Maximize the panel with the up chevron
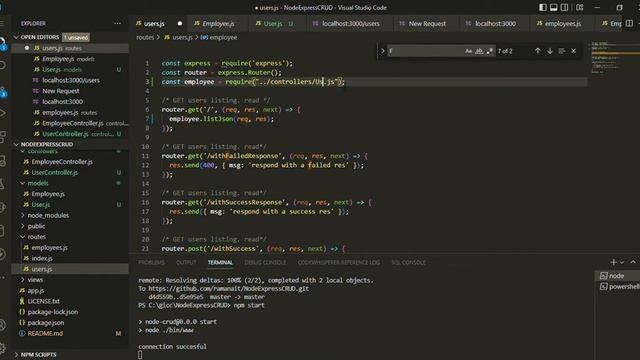The width and height of the screenshot is (640, 360). (633, 262)
